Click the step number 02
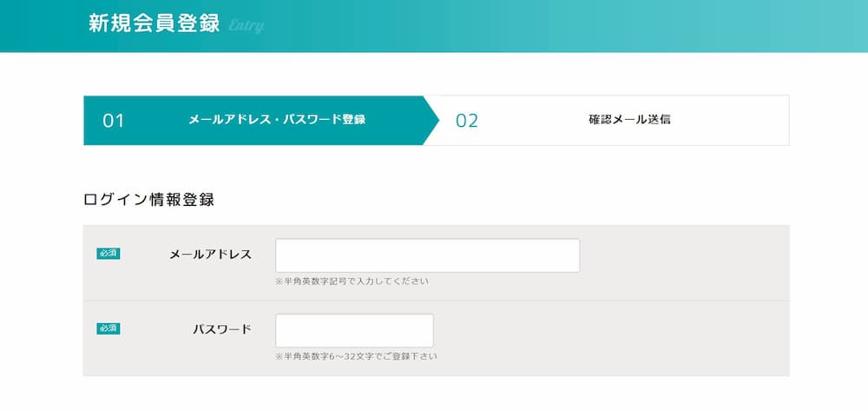 click(x=467, y=121)
